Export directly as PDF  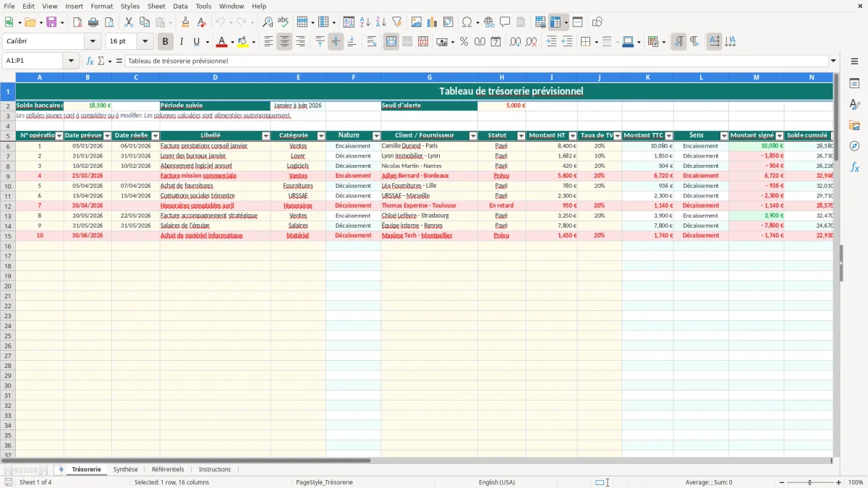(x=77, y=22)
